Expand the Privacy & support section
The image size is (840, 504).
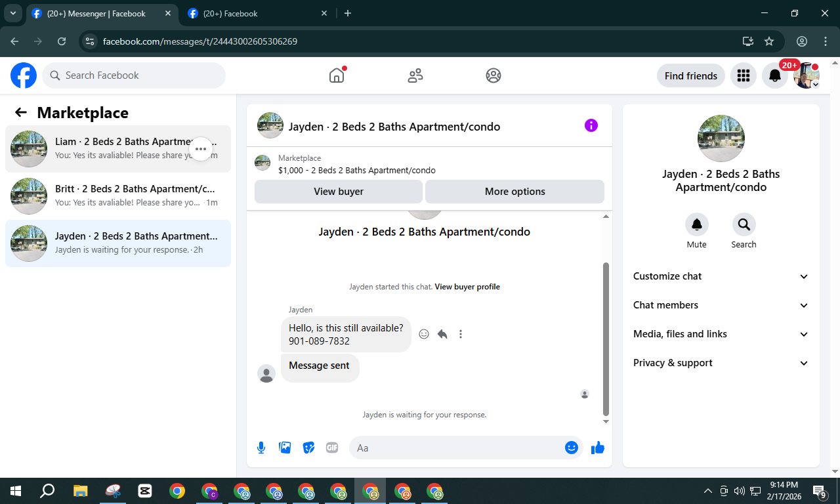[x=721, y=363]
